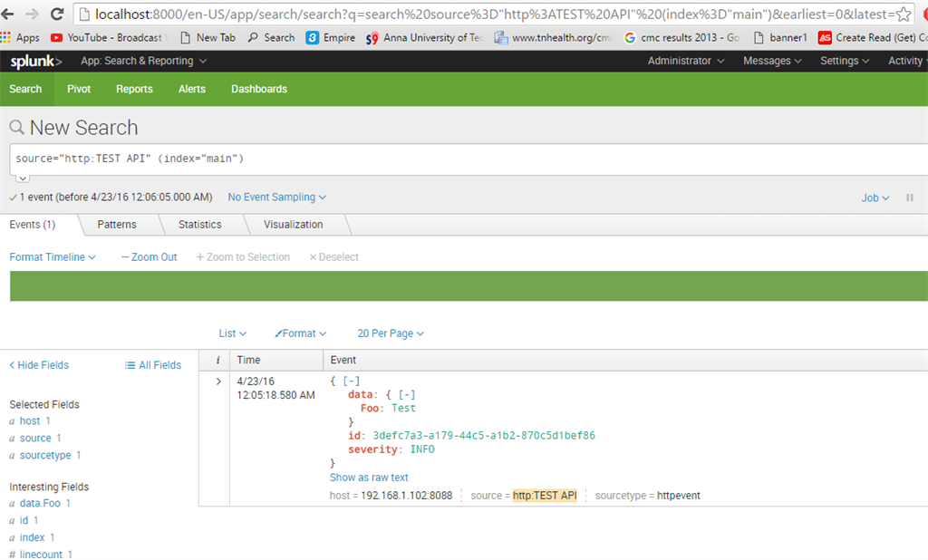Click the info 'i' column header
This screenshot has height=560, width=928.
tap(217, 360)
